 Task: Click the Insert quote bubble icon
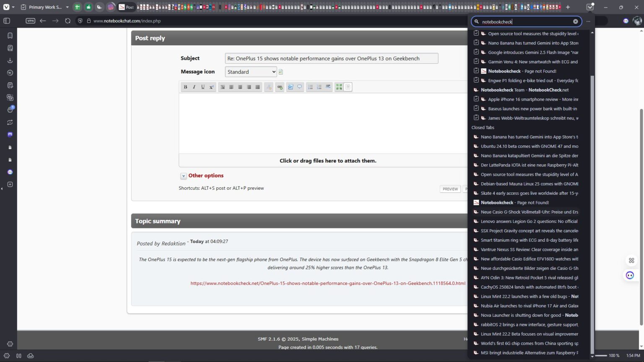299,87
